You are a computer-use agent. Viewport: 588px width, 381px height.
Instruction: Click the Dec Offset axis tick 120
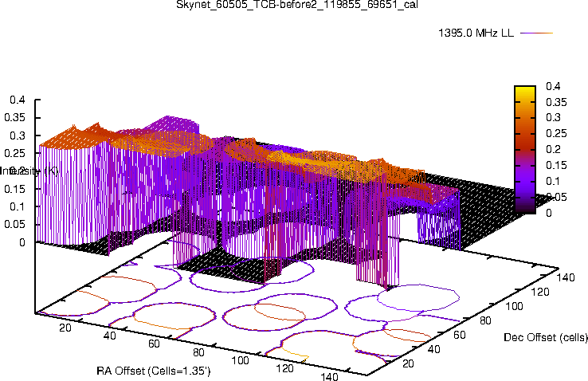pyautogui.click(x=539, y=292)
